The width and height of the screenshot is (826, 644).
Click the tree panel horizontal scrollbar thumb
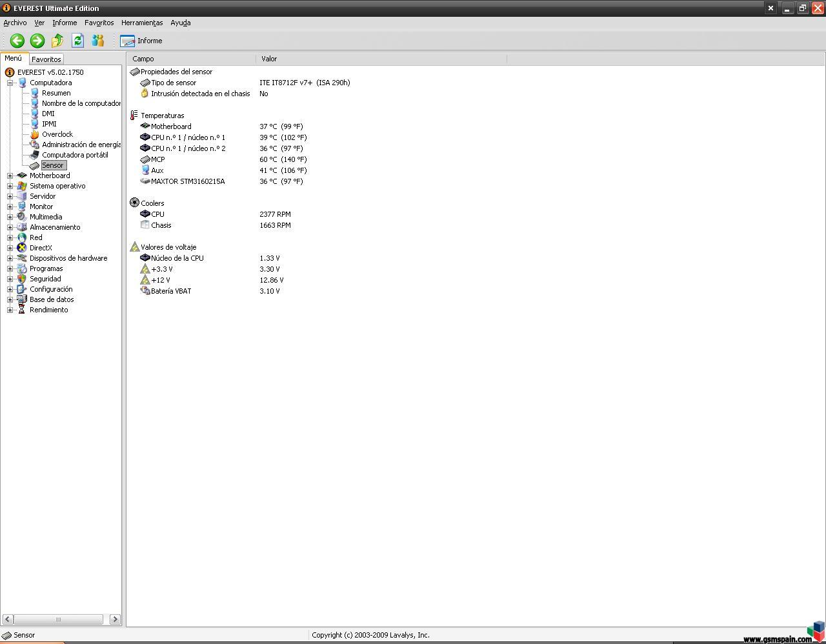58,619
